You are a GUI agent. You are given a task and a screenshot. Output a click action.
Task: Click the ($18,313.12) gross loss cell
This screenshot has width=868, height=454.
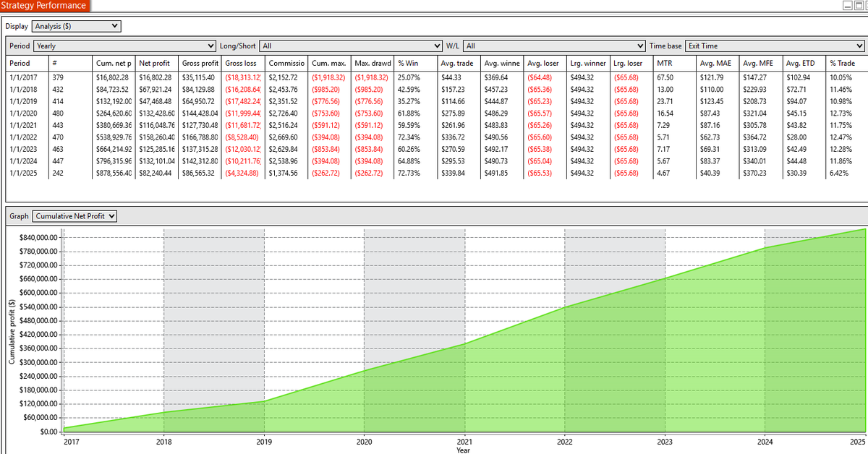click(244, 77)
